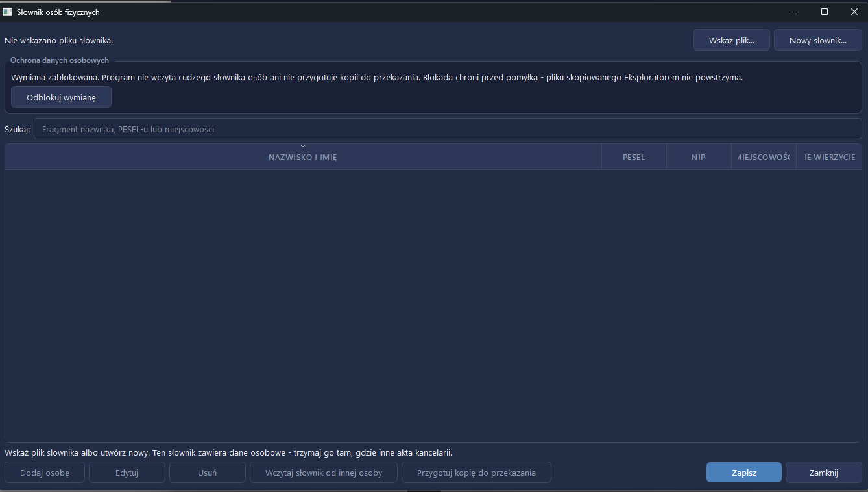868x492 pixels.
Task: Click the Wskaż plik... button
Action: 732,40
